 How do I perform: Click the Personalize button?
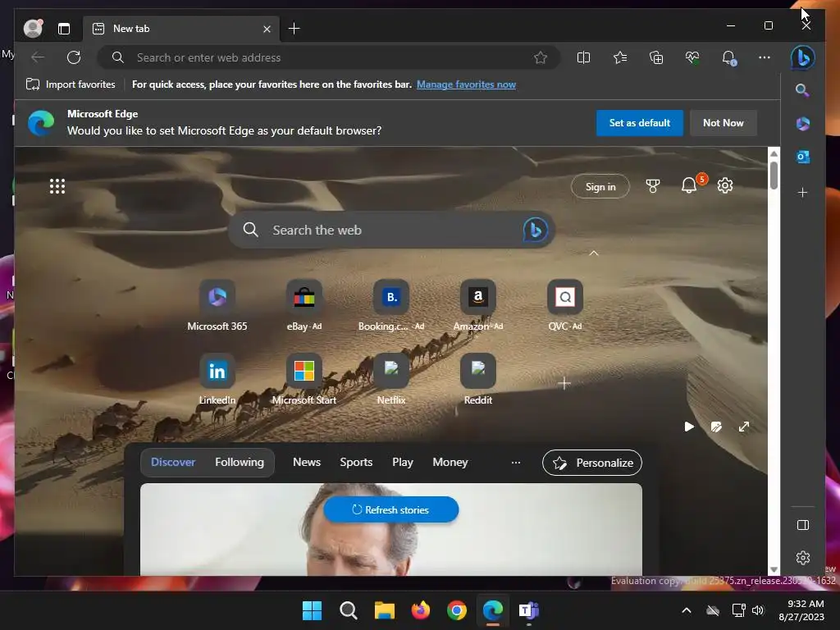click(x=592, y=463)
